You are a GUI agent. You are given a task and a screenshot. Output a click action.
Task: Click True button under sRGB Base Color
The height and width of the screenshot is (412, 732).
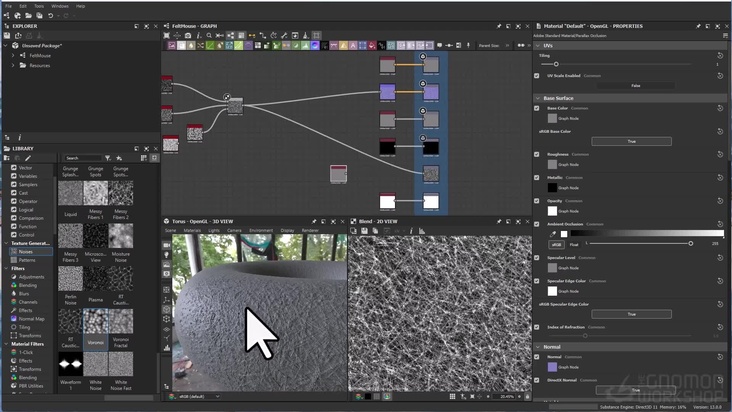pos(631,141)
